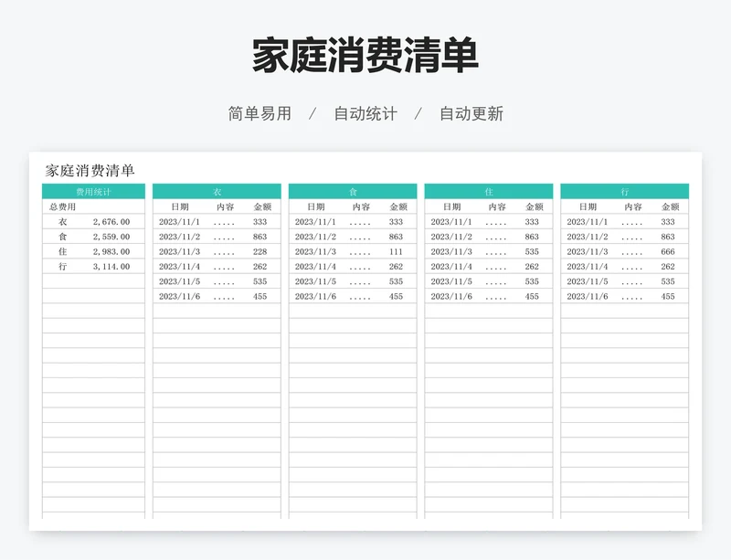Screen dimensions: 731x560
Task: Select the teal 衣 table header
Action: click(x=217, y=192)
